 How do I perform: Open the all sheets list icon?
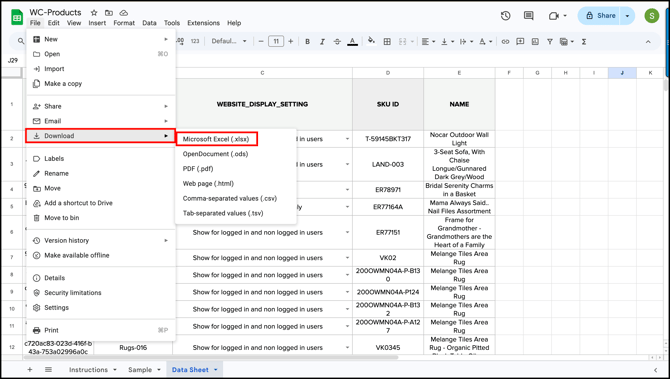pos(48,370)
